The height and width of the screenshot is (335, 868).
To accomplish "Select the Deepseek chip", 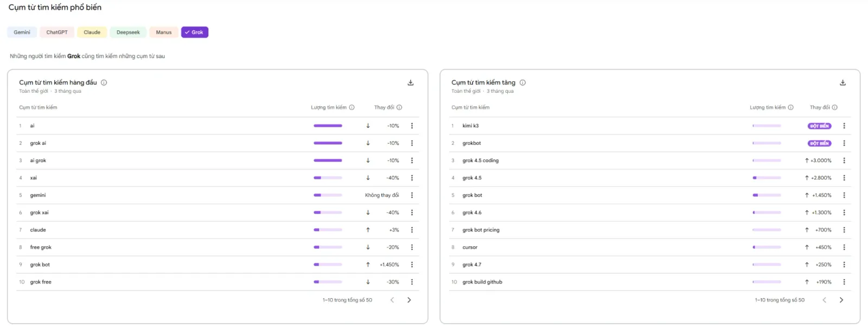I will coord(128,33).
